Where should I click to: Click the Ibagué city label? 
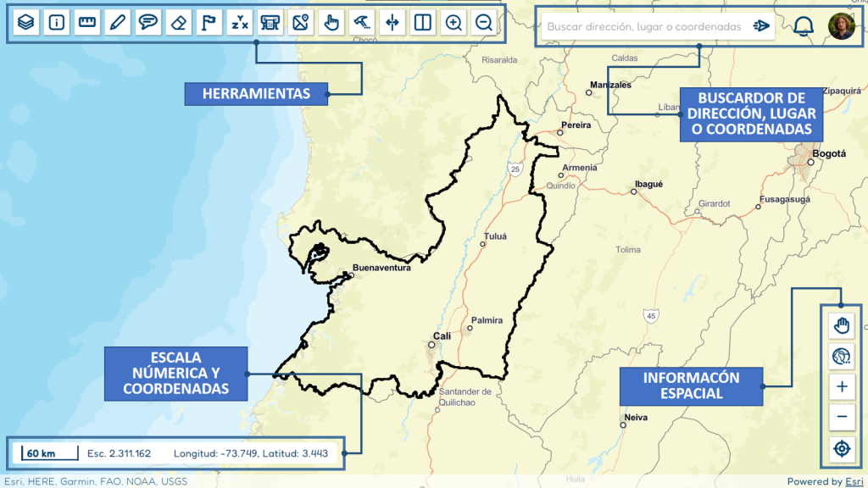(x=648, y=184)
